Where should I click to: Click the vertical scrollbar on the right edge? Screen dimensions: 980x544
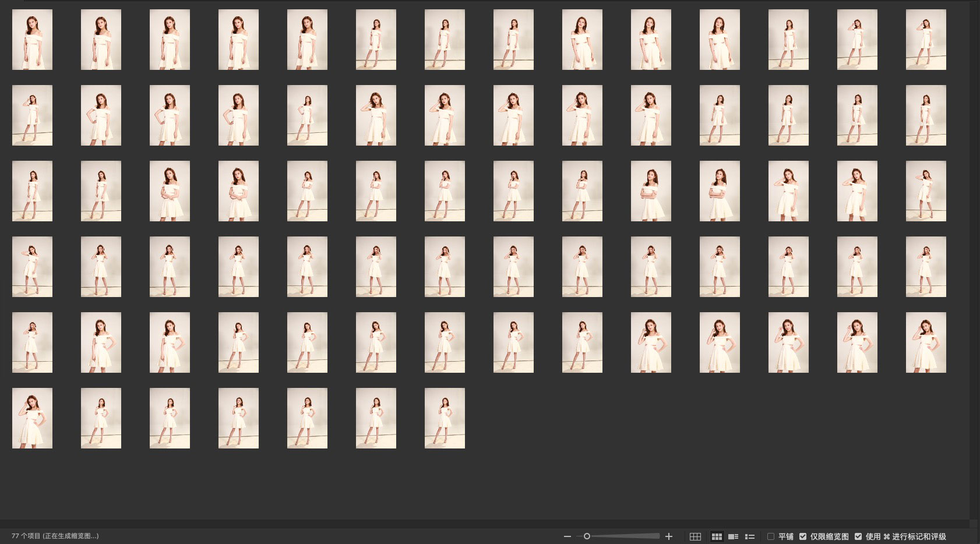pos(974,262)
